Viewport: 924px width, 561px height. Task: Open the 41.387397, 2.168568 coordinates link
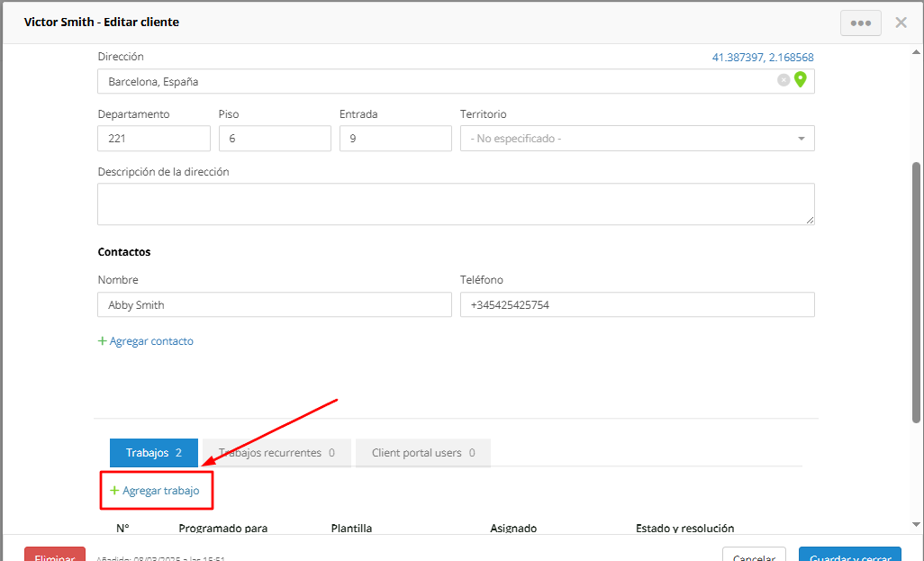[763, 57]
